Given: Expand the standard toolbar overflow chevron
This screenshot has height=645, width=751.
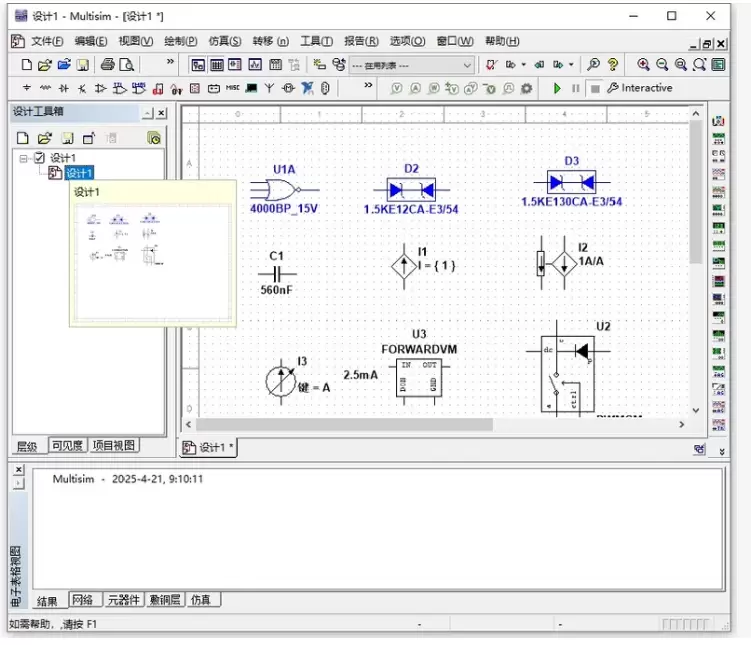Looking at the screenshot, I should 170,61.
